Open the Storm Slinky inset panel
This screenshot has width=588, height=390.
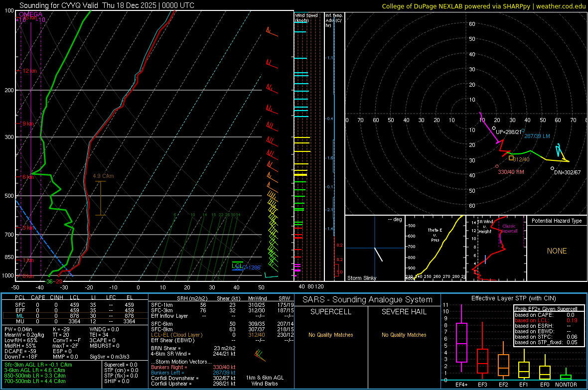coord(375,248)
